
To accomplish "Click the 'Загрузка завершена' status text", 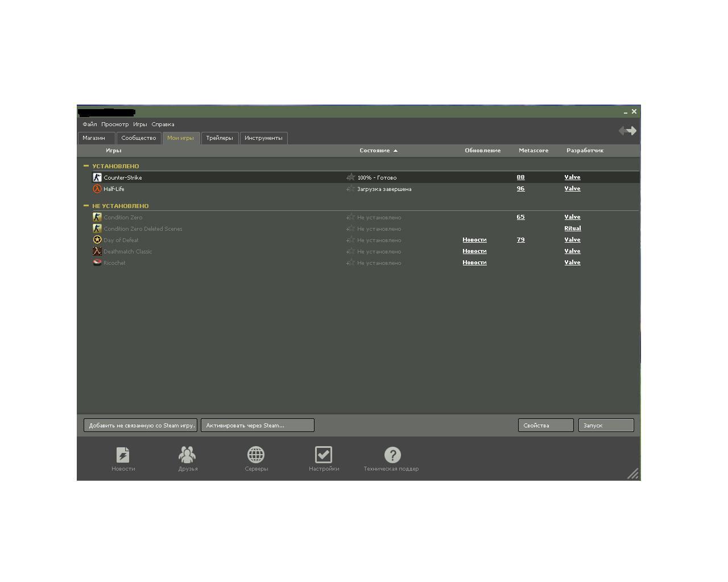I will (384, 189).
